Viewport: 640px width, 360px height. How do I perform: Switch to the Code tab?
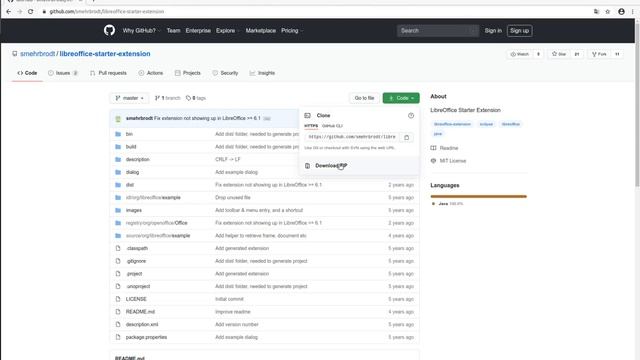27,73
